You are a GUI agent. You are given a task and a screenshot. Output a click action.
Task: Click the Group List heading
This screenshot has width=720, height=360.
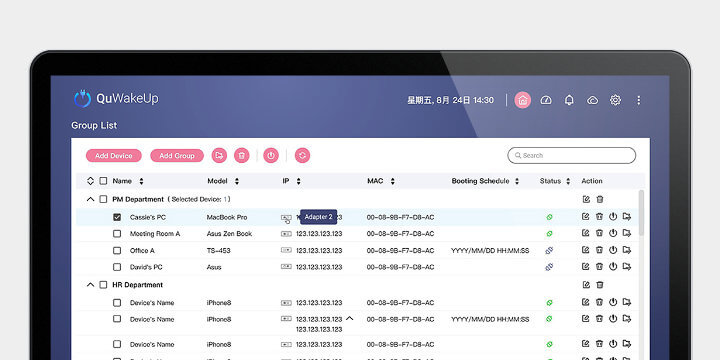point(94,125)
